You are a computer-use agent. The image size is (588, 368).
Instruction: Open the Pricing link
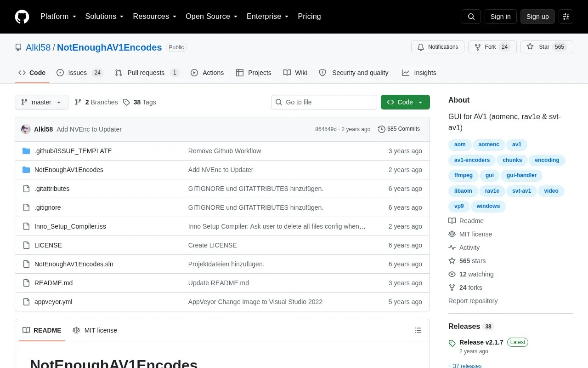(309, 17)
